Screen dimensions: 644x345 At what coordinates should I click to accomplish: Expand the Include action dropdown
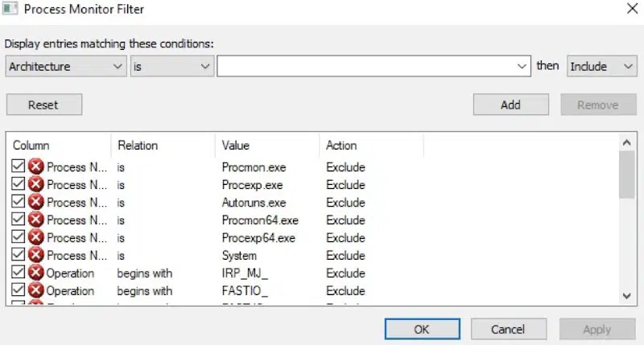(601, 67)
